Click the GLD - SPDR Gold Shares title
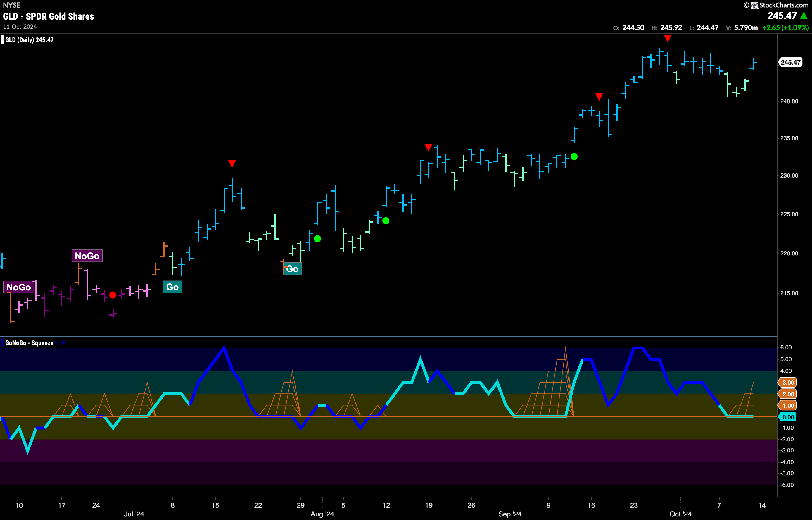812x520 pixels. pos(48,16)
